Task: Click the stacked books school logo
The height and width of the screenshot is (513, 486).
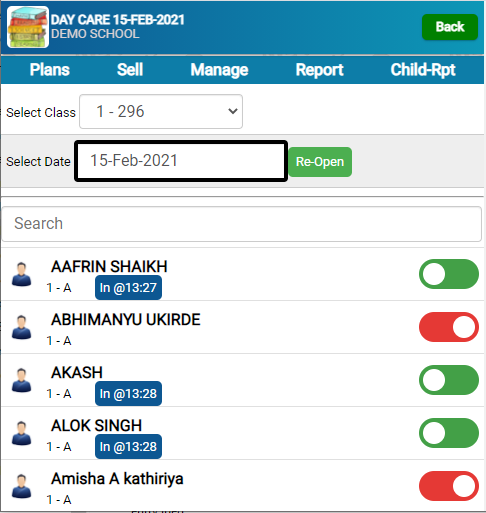Action: click(x=28, y=27)
